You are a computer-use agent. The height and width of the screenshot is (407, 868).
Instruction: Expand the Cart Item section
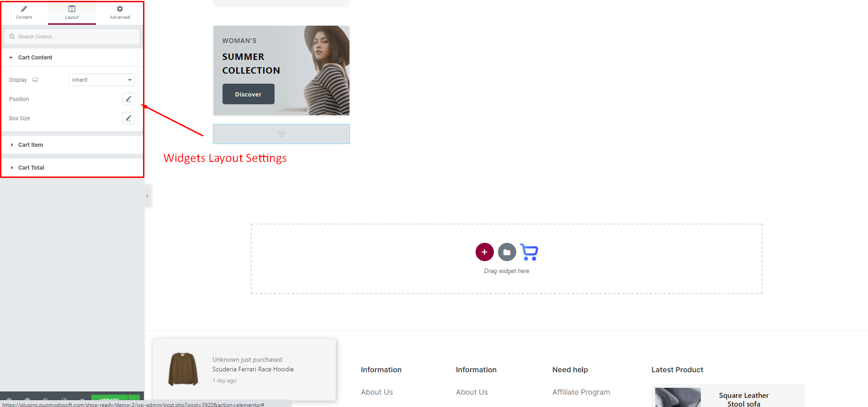click(31, 145)
